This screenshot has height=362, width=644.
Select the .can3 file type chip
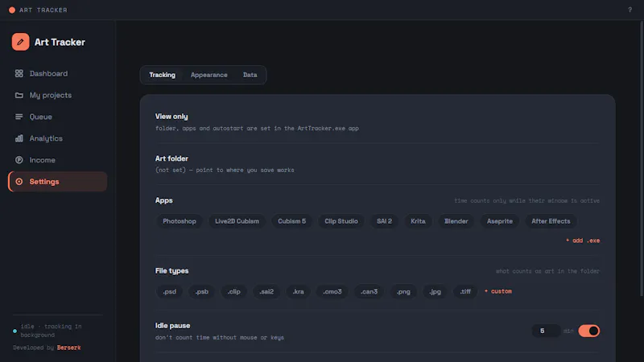(369, 292)
